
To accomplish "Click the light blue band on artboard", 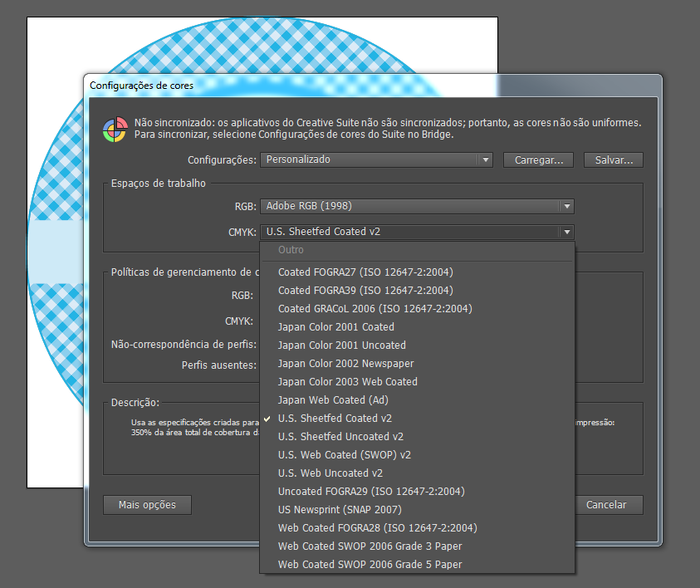I will click(56, 252).
